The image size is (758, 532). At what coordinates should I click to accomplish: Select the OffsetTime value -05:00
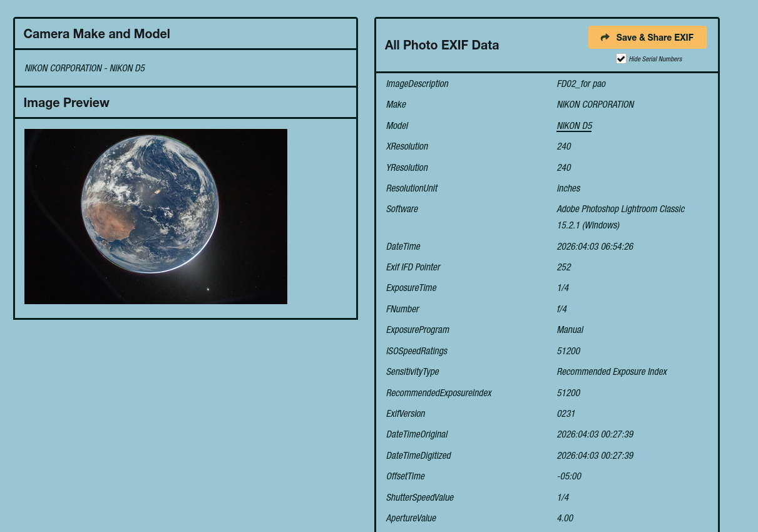tap(569, 476)
